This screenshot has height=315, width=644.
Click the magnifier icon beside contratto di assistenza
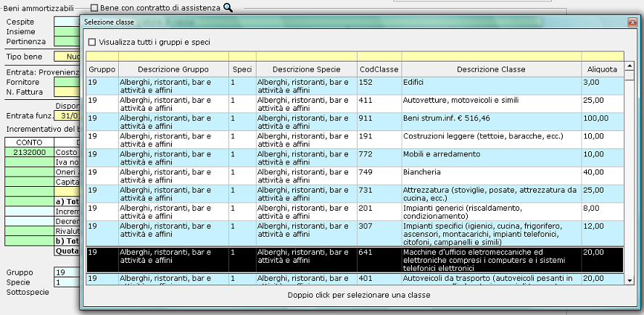(228, 8)
